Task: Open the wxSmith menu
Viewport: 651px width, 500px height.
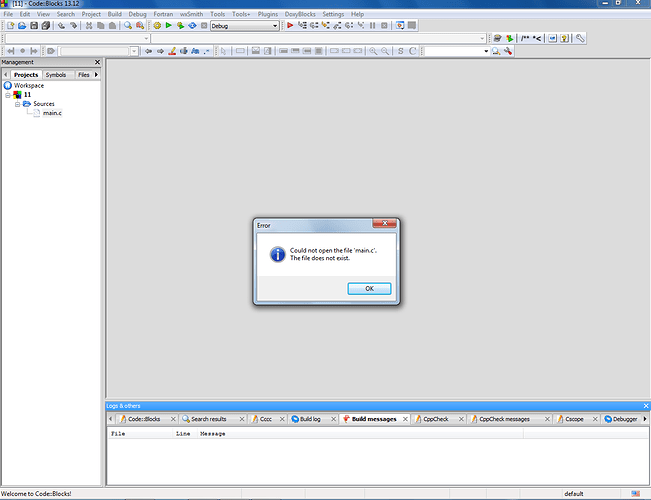Action: point(191,14)
